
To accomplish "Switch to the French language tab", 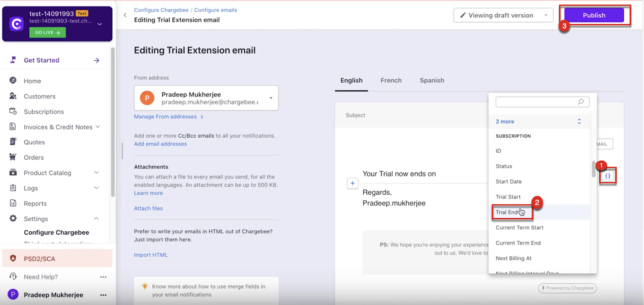I will point(391,80).
